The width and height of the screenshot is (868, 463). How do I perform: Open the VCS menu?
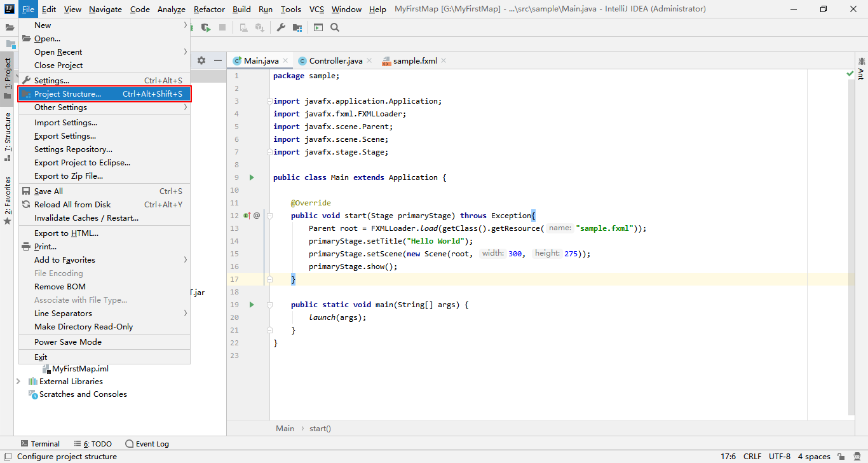316,9
